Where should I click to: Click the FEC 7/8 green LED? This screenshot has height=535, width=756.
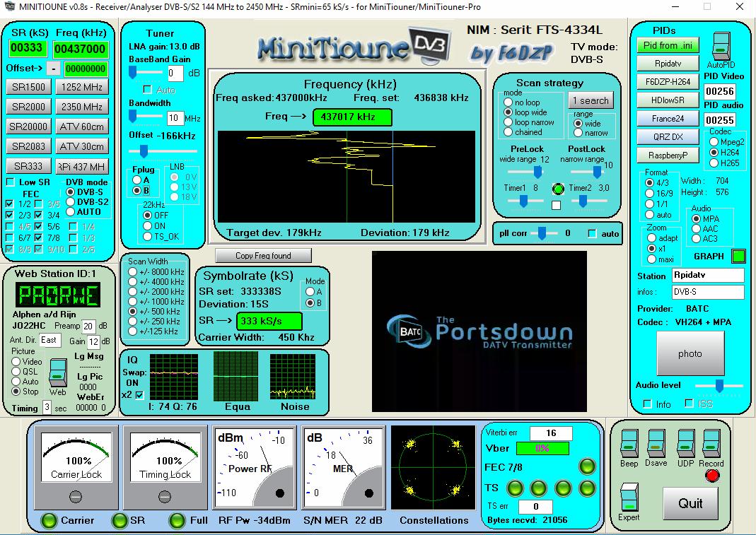click(x=587, y=466)
